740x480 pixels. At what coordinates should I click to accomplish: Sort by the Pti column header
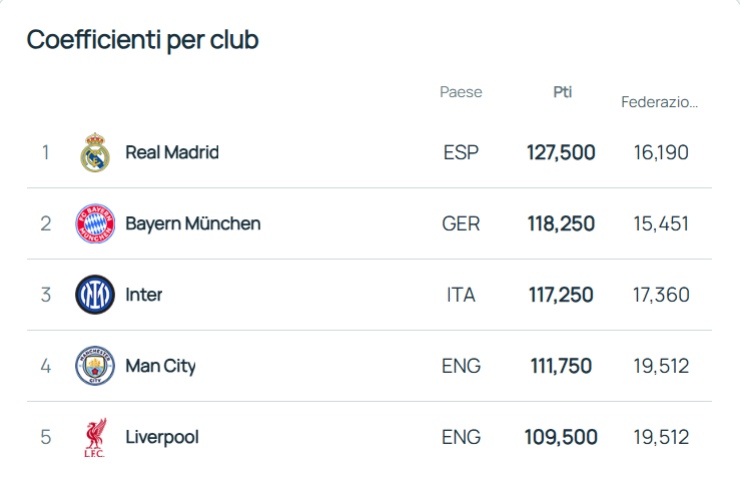pos(562,92)
